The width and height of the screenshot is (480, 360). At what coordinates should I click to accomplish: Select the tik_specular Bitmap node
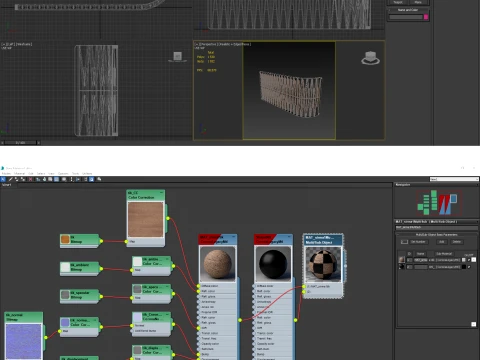click(80, 295)
